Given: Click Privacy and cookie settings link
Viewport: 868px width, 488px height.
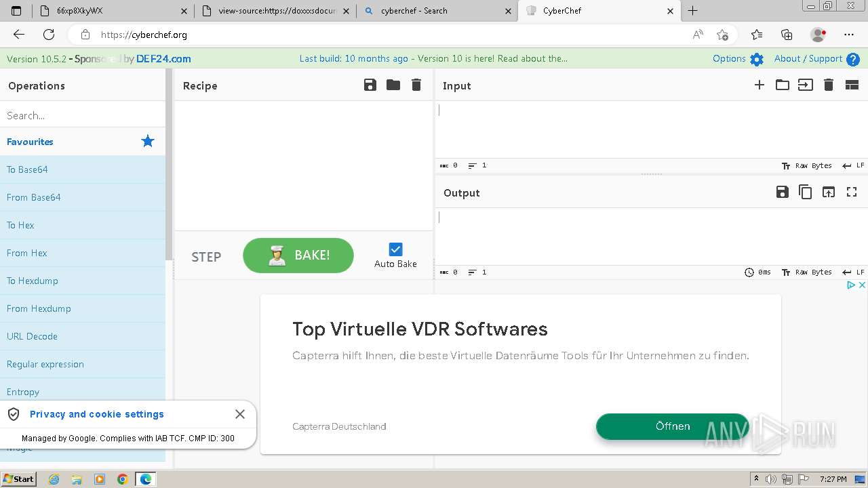Looking at the screenshot, I should (x=97, y=414).
